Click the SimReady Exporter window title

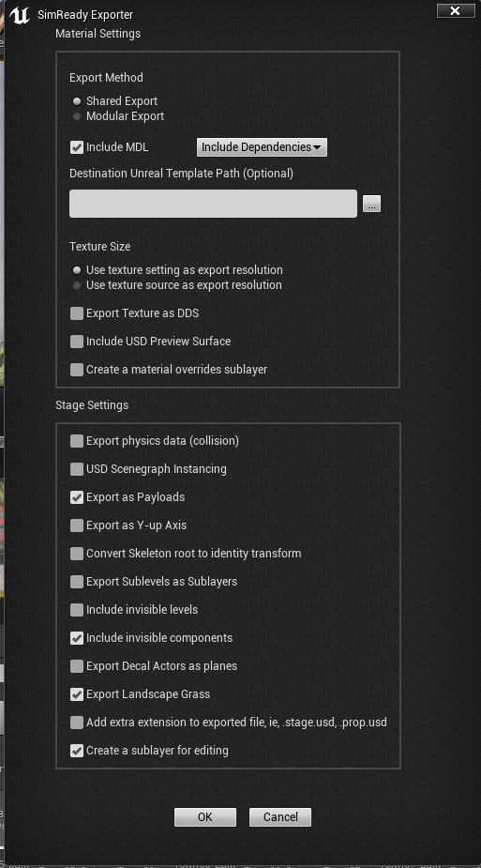pos(85,15)
